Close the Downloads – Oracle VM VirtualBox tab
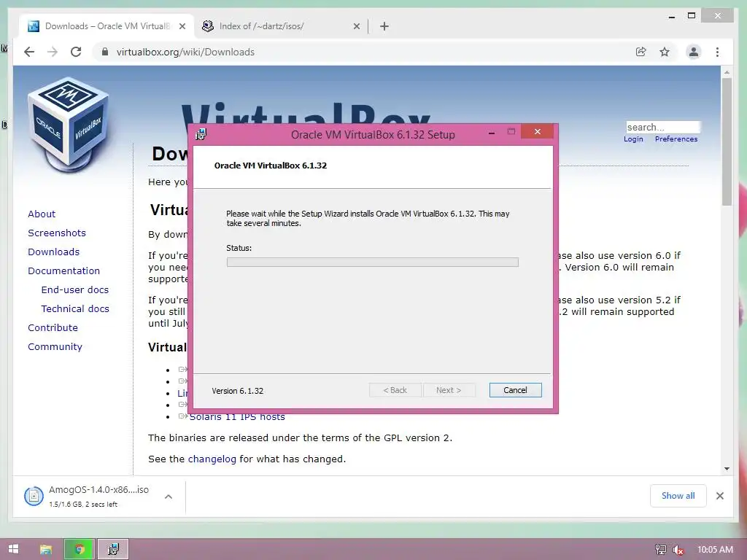Screen dimensions: 747x560 pos(182,26)
